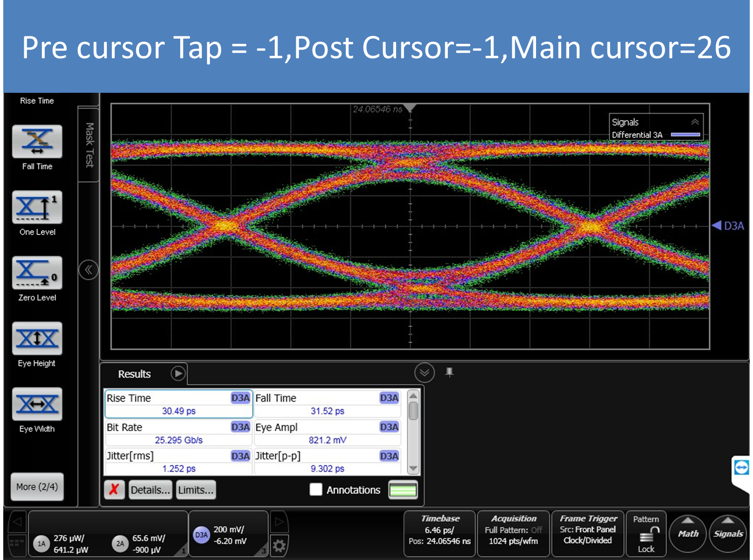The width and height of the screenshot is (753, 560).
Task: Select the Eye Height measurement icon
Action: coord(37,339)
